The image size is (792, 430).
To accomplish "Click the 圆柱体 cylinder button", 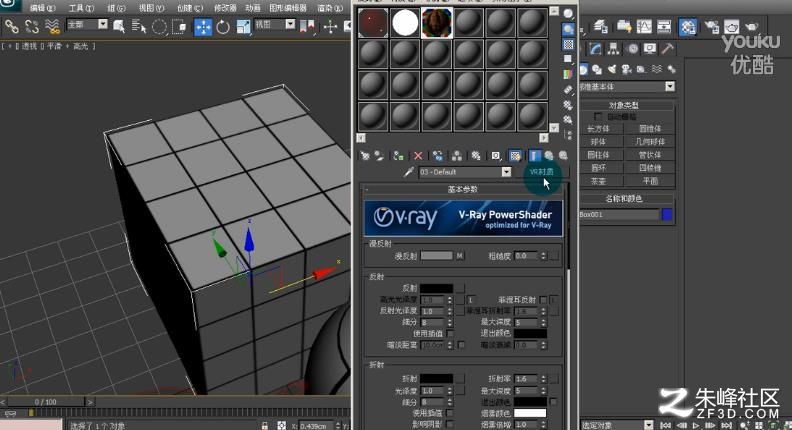I will pyautogui.click(x=598, y=155).
